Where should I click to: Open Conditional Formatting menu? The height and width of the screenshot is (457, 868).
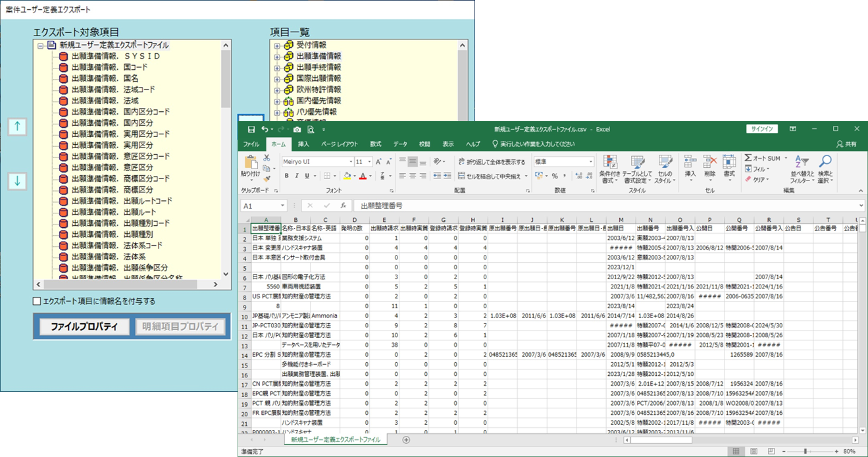(610, 170)
